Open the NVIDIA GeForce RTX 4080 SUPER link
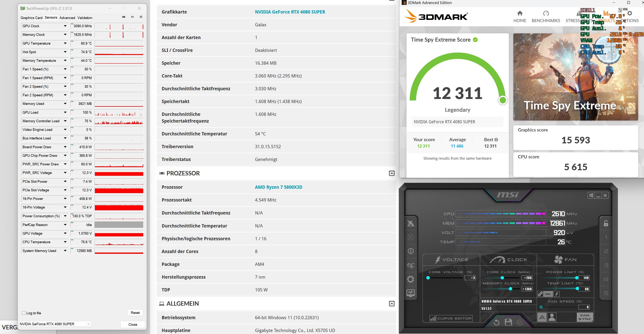The width and height of the screenshot is (644, 334). click(x=290, y=12)
